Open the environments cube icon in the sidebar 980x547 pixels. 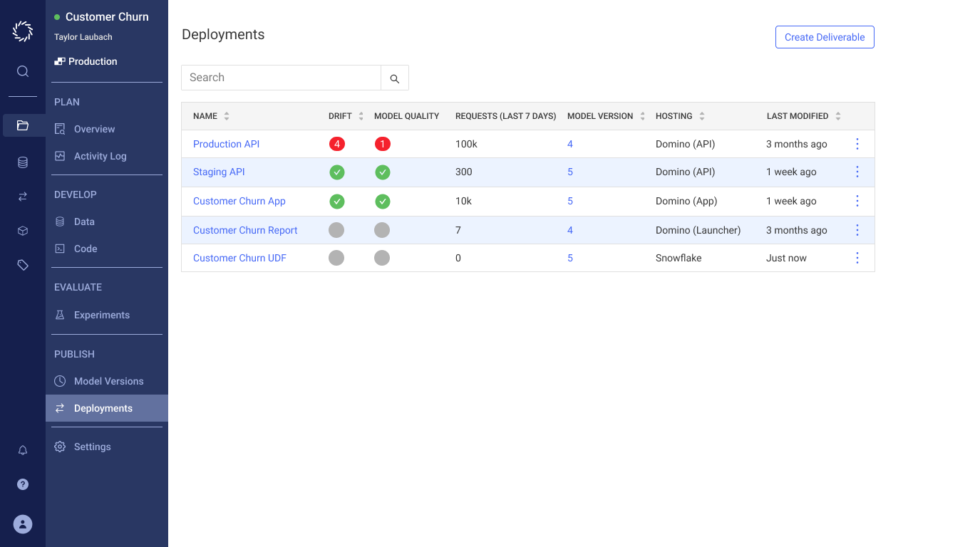22,231
